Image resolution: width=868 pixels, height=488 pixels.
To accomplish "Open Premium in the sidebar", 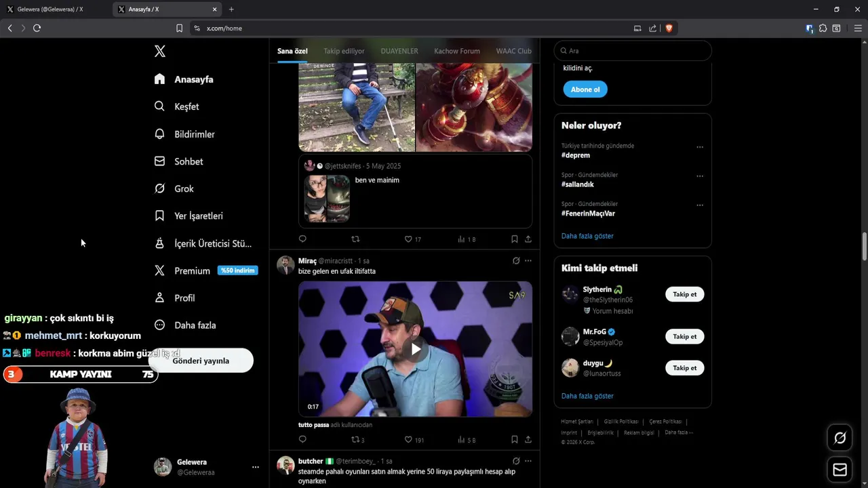I will [x=182, y=270].
